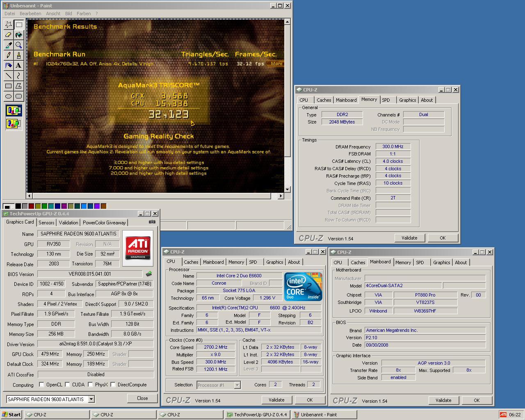Choose the Polygon shape tool

coord(19,86)
